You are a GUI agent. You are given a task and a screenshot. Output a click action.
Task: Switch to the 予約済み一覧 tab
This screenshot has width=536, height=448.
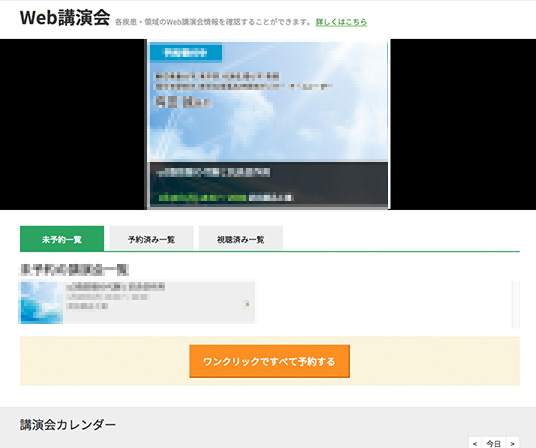(151, 239)
